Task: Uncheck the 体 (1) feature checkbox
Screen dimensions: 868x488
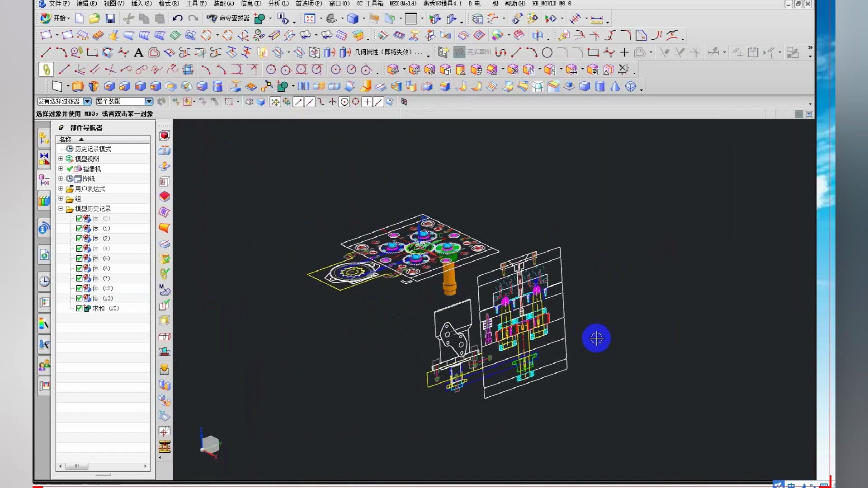Action: click(x=79, y=229)
